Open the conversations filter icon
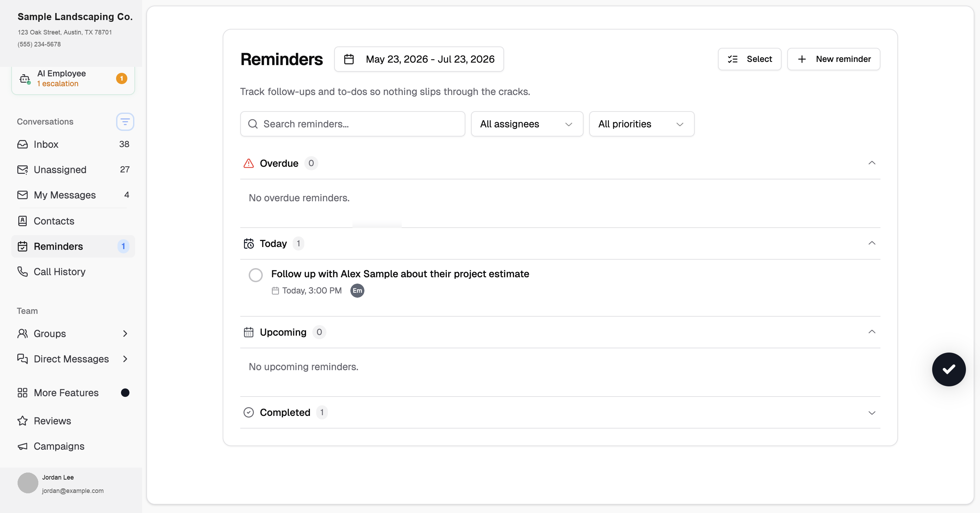980x513 pixels. tap(125, 122)
